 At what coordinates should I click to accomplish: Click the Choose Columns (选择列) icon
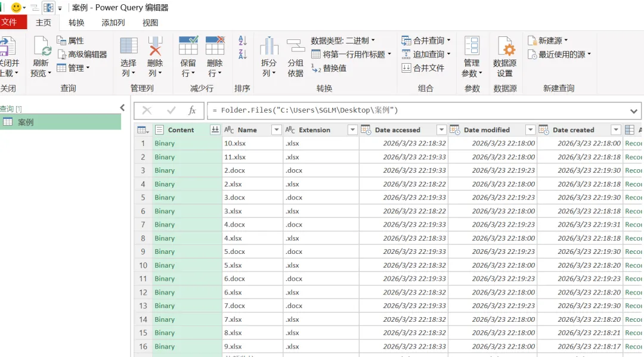129,46
